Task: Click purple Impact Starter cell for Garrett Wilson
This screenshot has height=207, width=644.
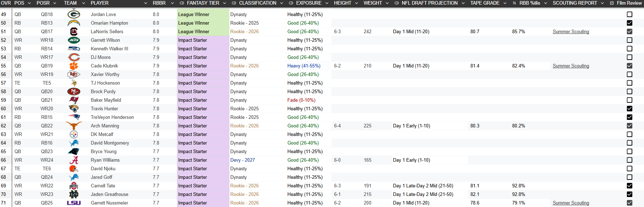Action: coord(203,40)
